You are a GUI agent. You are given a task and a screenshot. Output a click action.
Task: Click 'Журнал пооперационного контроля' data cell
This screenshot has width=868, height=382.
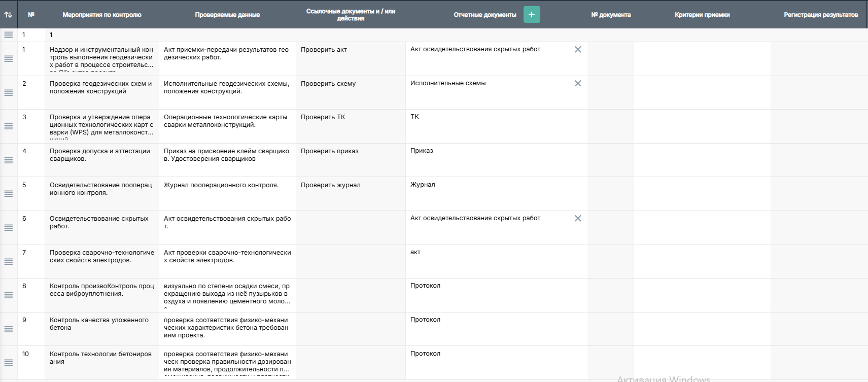coord(227,186)
